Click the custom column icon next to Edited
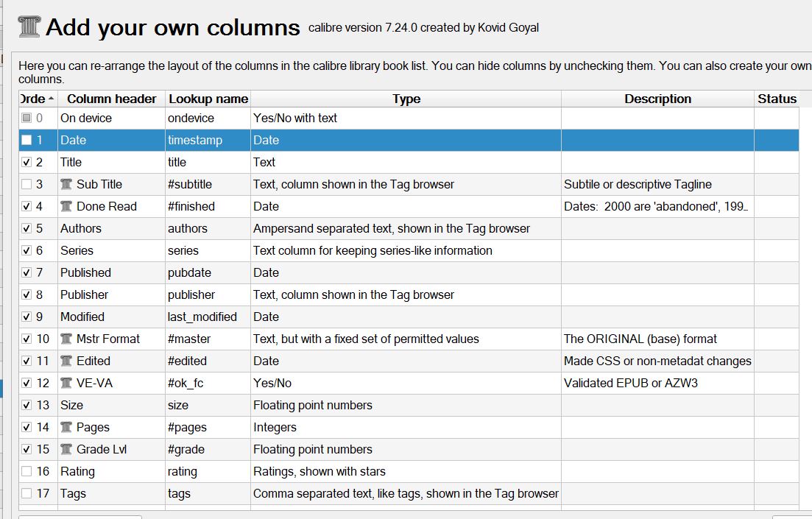This screenshot has height=519, width=812. tap(66, 361)
